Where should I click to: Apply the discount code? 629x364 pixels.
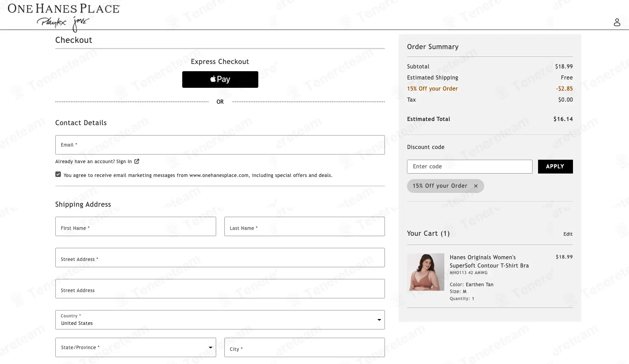pyautogui.click(x=555, y=167)
